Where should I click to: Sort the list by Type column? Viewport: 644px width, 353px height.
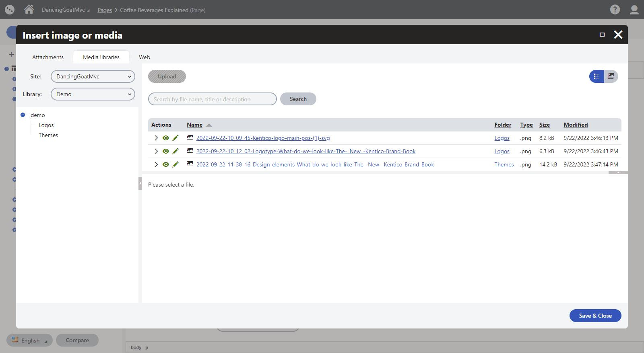click(526, 125)
